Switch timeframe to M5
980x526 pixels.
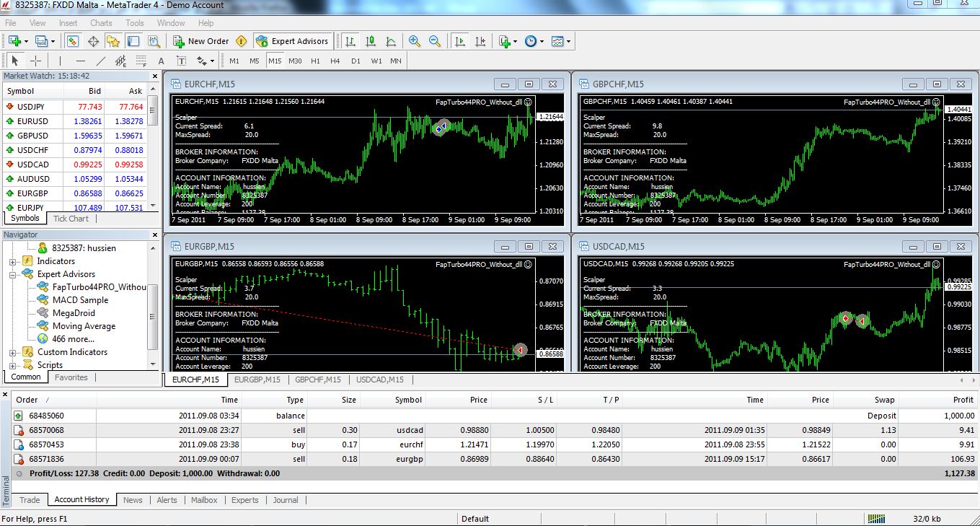coord(255,61)
